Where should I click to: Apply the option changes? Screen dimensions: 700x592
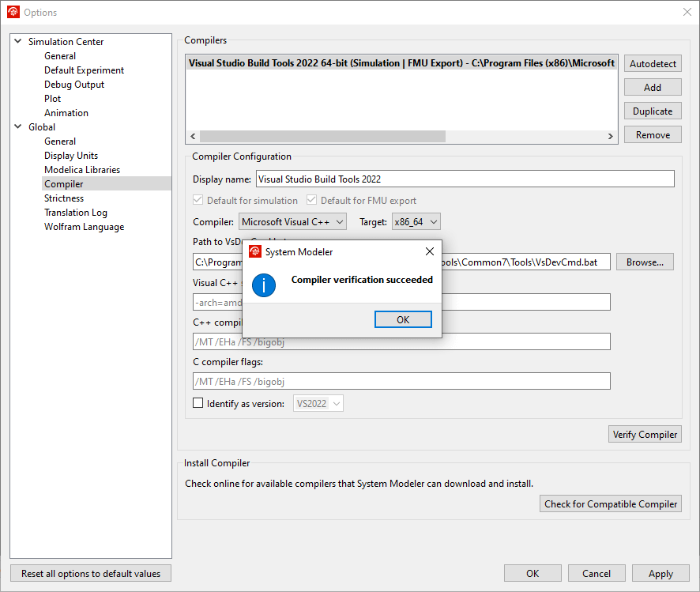pos(660,573)
